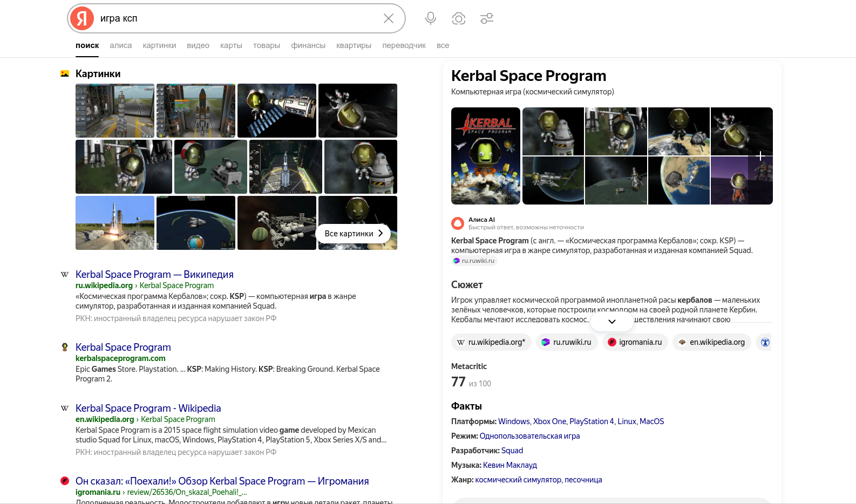Clear the search query with X icon
Screen dimensions: 856x504
tap(389, 18)
